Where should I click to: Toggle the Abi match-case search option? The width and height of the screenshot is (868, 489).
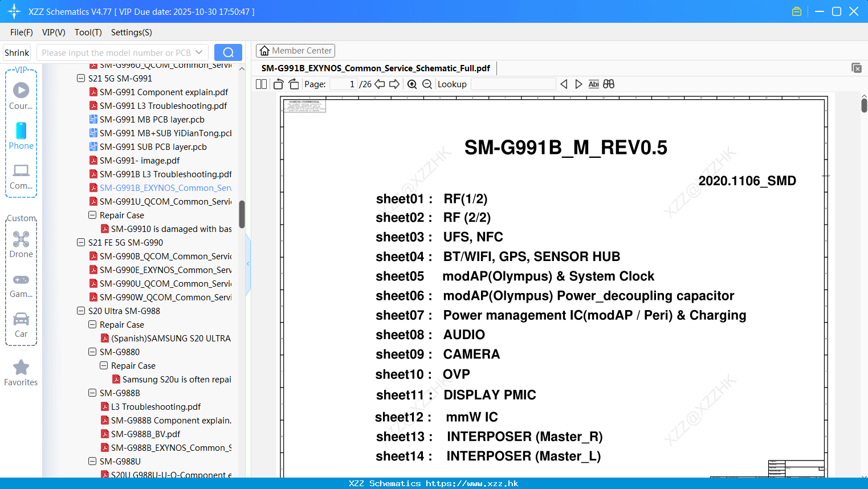(593, 84)
